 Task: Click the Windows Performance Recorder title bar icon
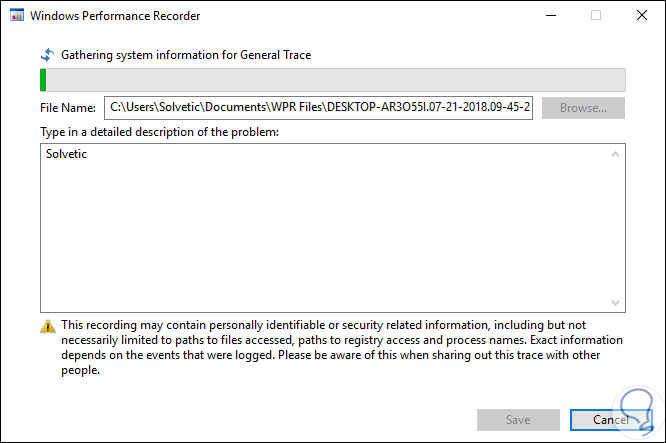15,16
